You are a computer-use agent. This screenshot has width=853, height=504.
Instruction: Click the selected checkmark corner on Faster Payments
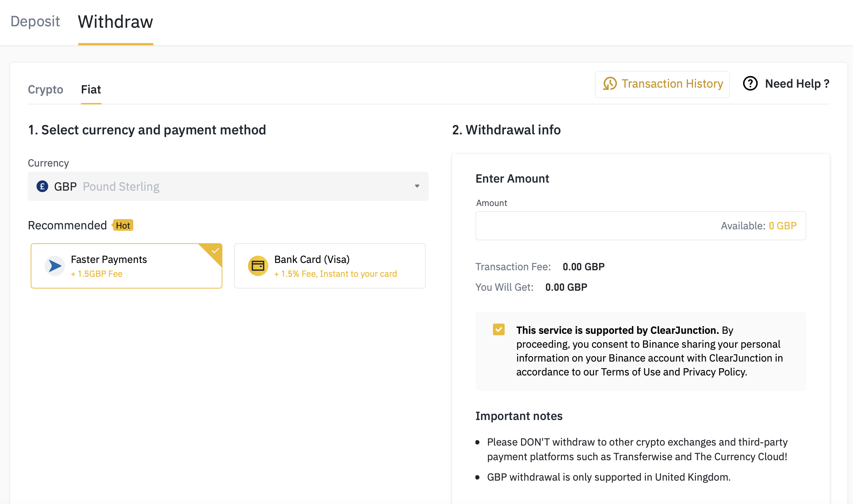pyautogui.click(x=215, y=251)
